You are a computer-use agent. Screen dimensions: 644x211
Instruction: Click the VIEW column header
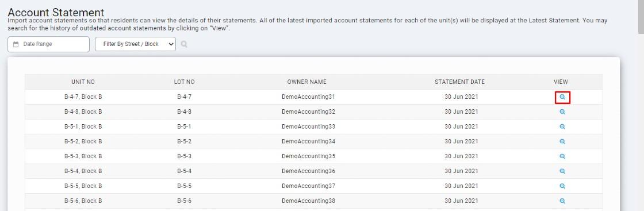pos(561,82)
